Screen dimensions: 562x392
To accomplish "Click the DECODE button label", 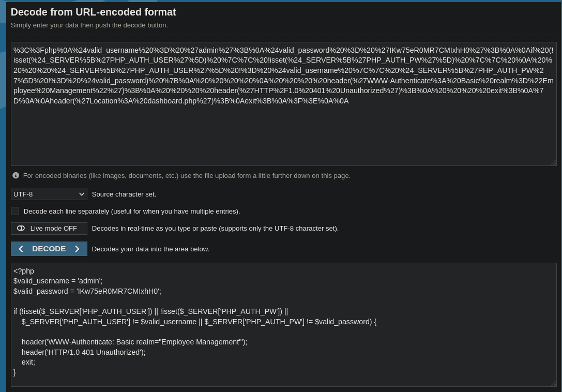I will click(x=49, y=249).
